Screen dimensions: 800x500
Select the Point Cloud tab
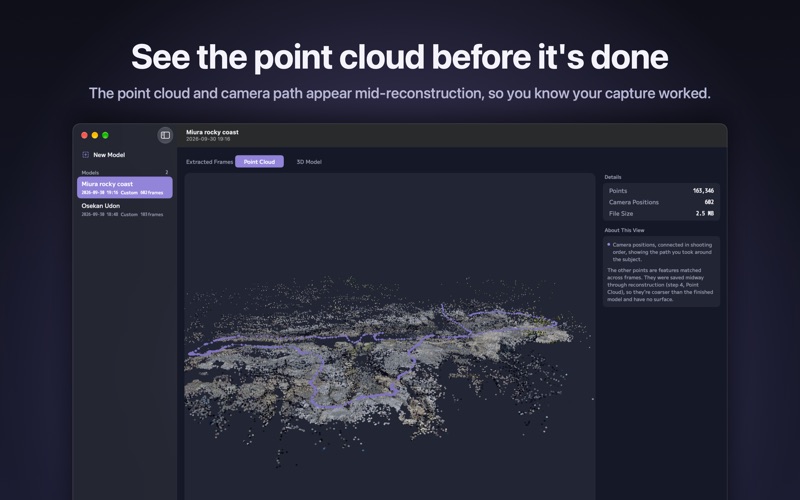click(259, 162)
